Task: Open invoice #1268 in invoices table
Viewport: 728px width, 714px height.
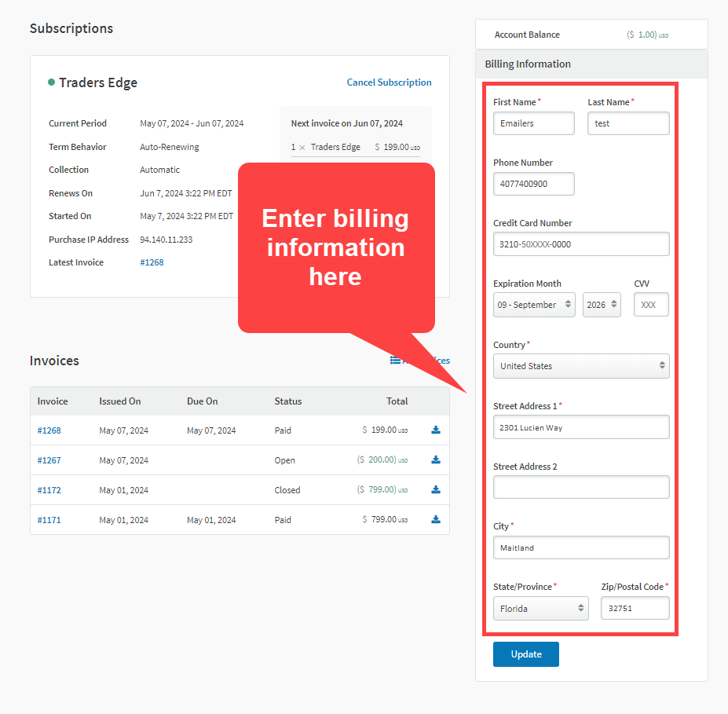Action: coord(49,430)
